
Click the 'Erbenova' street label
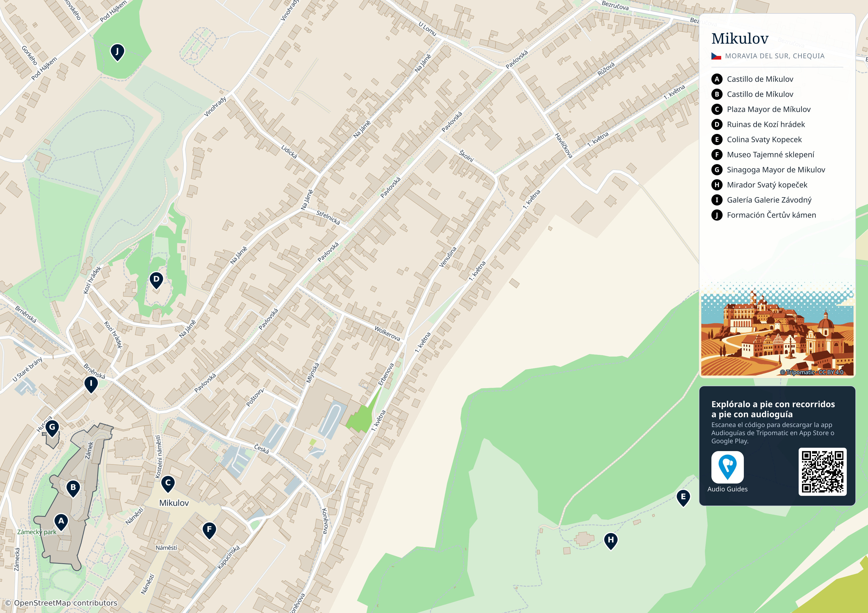[x=386, y=374]
